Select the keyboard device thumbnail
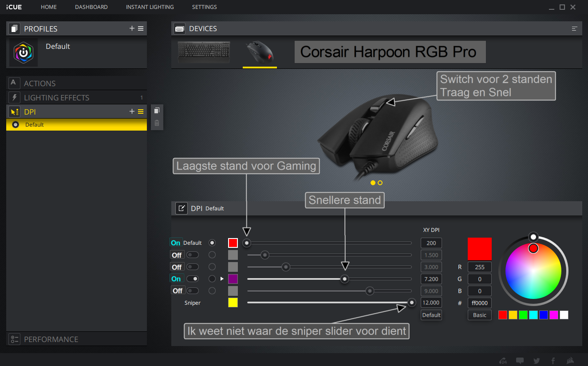Screen dimensions: 588x366 click(205, 52)
